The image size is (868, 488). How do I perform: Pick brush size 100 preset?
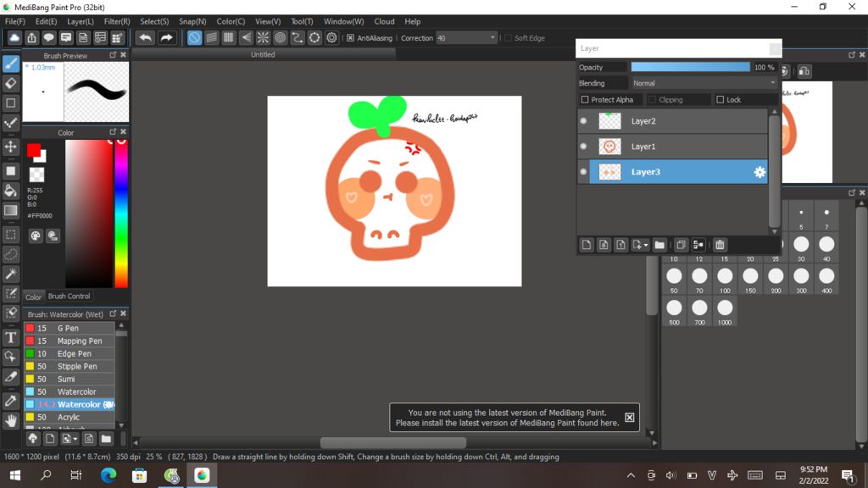725,280
